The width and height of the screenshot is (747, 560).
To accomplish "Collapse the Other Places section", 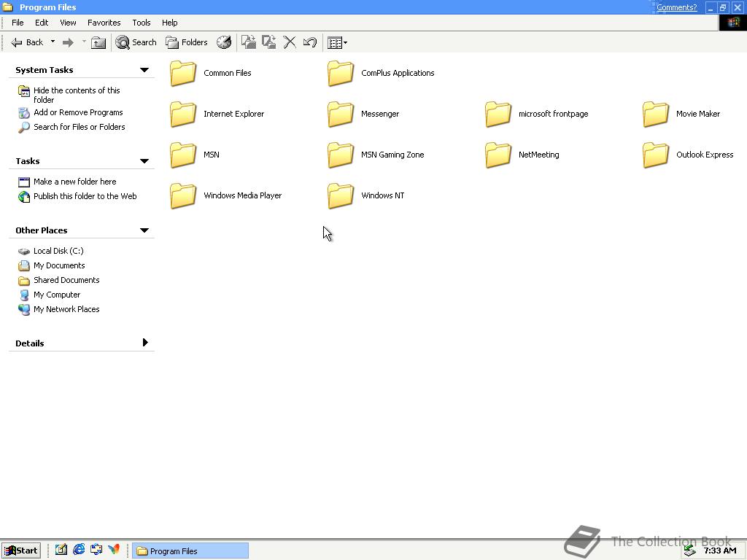I will (144, 230).
